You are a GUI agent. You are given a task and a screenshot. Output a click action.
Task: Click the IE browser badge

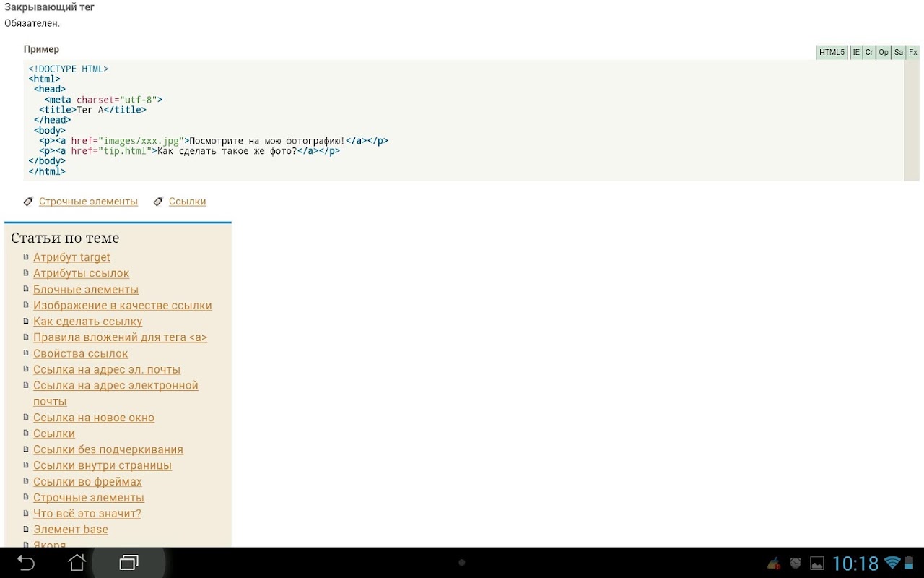(x=856, y=52)
